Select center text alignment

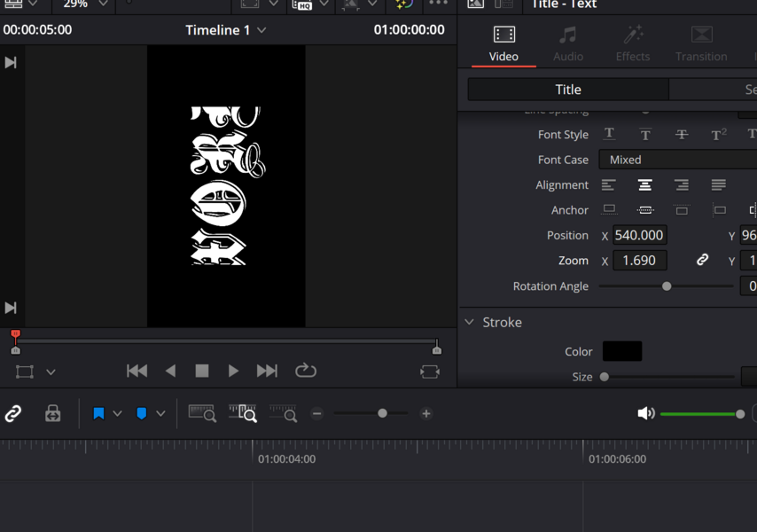645,185
